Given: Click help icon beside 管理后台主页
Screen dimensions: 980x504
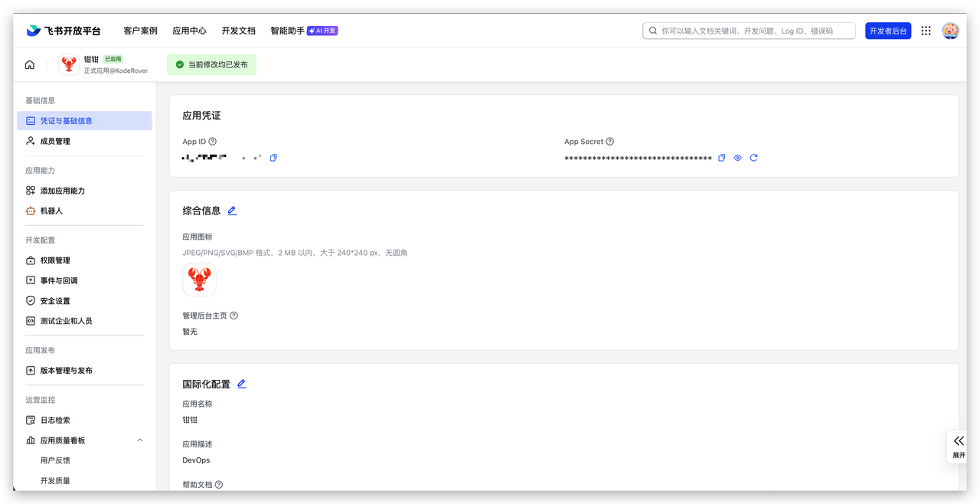Looking at the screenshot, I should [234, 316].
